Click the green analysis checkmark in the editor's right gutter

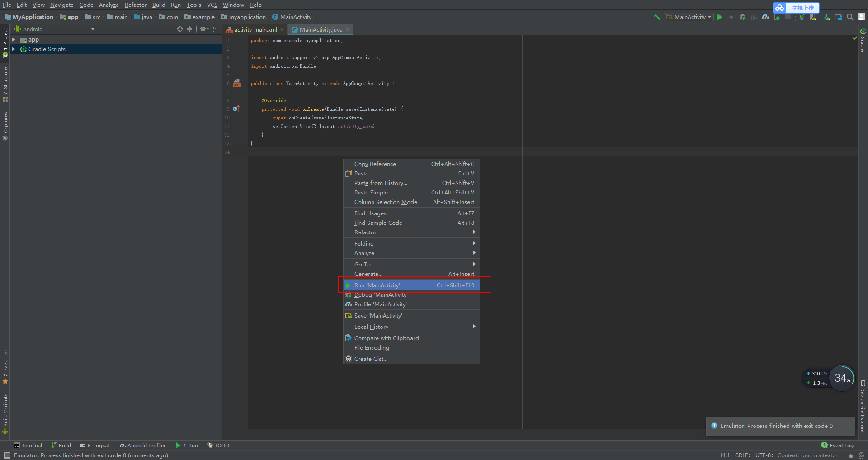[x=854, y=38]
